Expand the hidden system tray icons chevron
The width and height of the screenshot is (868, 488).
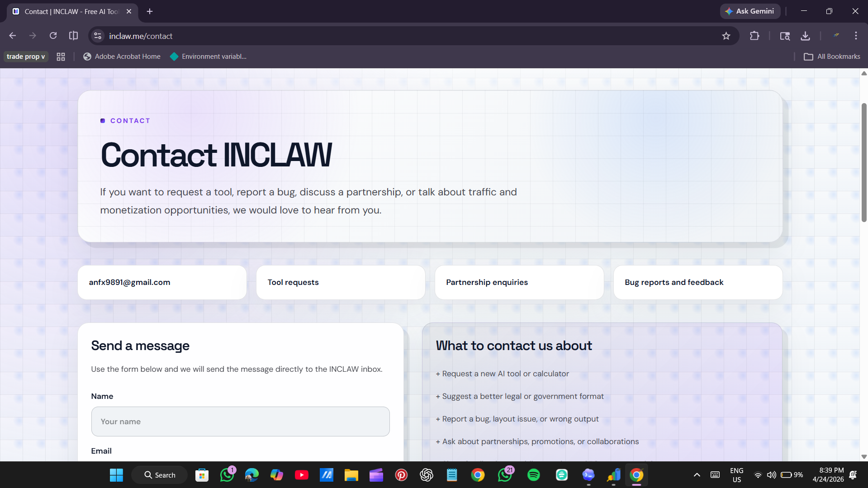click(x=697, y=475)
